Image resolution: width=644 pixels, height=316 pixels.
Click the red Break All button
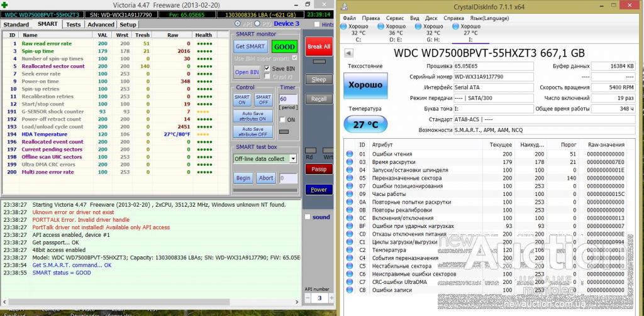click(x=319, y=46)
